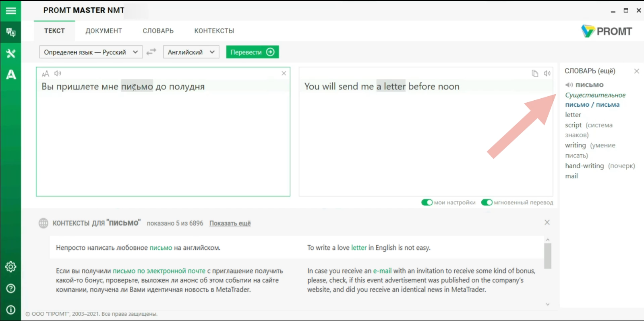Click the green "e-mail" link

tap(382, 271)
